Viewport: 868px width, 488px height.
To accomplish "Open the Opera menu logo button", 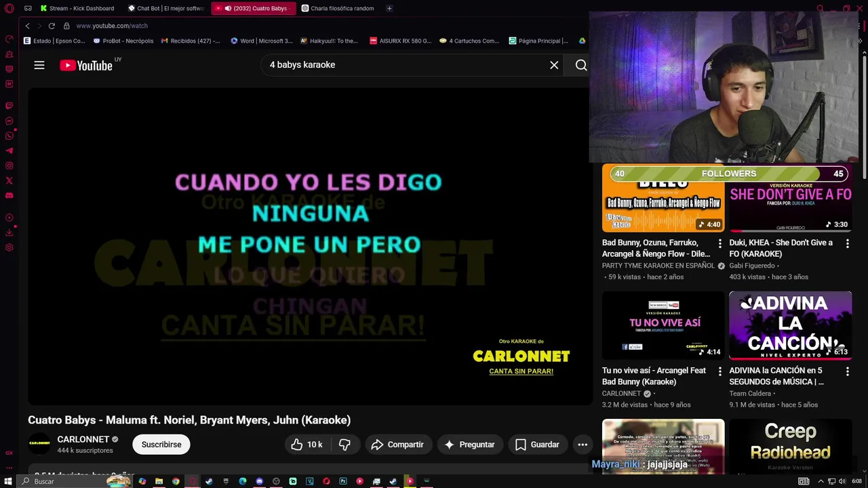I will click(x=9, y=8).
